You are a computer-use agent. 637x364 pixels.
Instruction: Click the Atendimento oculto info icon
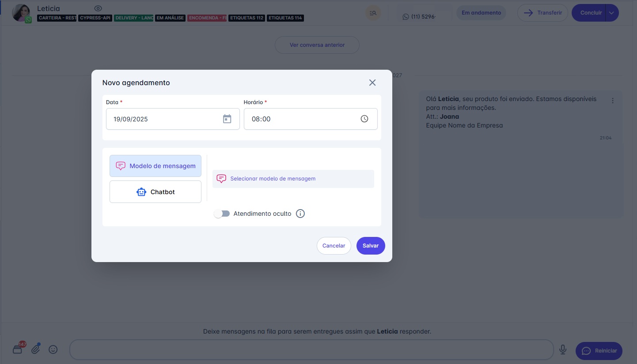tap(300, 214)
